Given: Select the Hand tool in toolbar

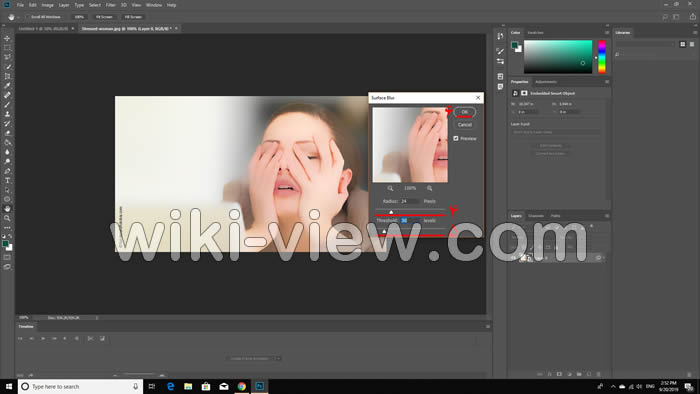Looking at the screenshot, I should (x=7, y=209).
